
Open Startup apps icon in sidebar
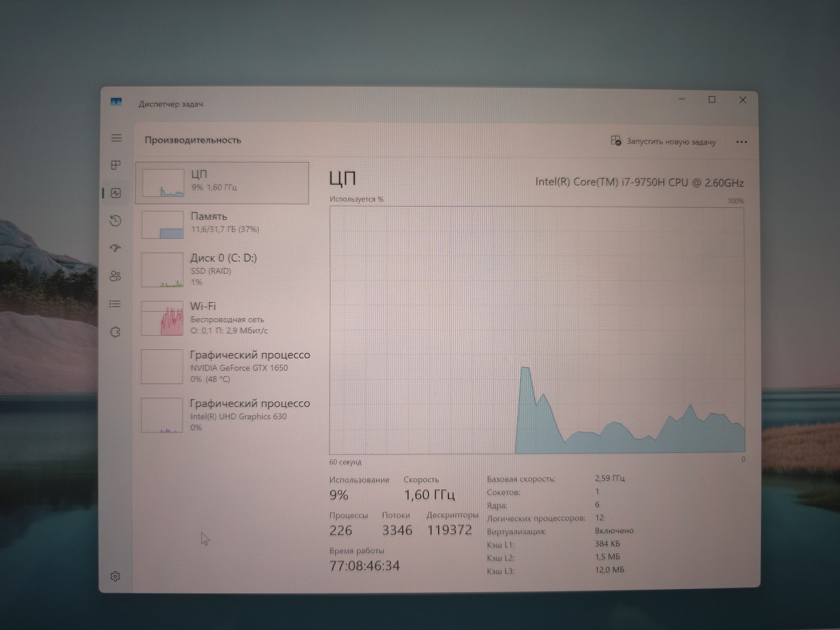click(x=116, y=248)
